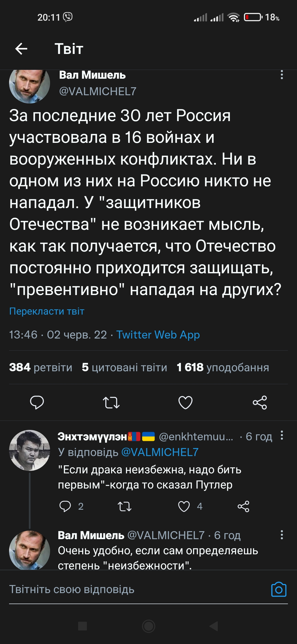This screenshot has height=644, width=297.
Task: View the 1 618 уподобання list
Action: pyautogui.click(x=223, y=367)
